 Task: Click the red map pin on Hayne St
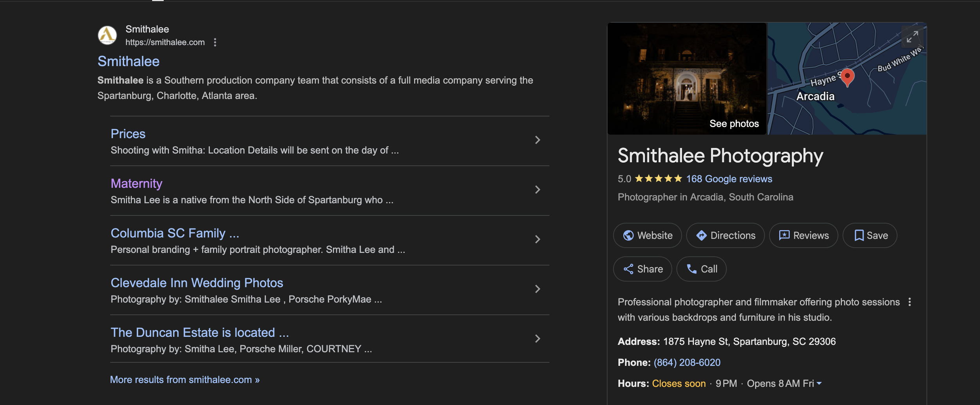pyautogui.click(x=847, y=77)
